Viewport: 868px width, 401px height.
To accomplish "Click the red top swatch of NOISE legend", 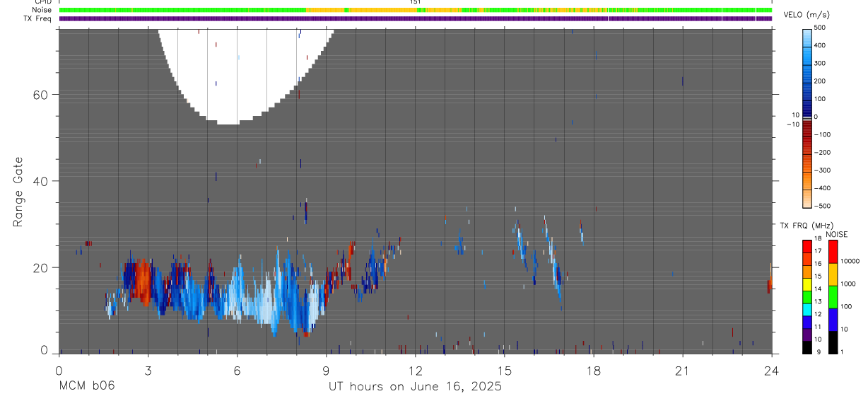I will coord(833,251).
